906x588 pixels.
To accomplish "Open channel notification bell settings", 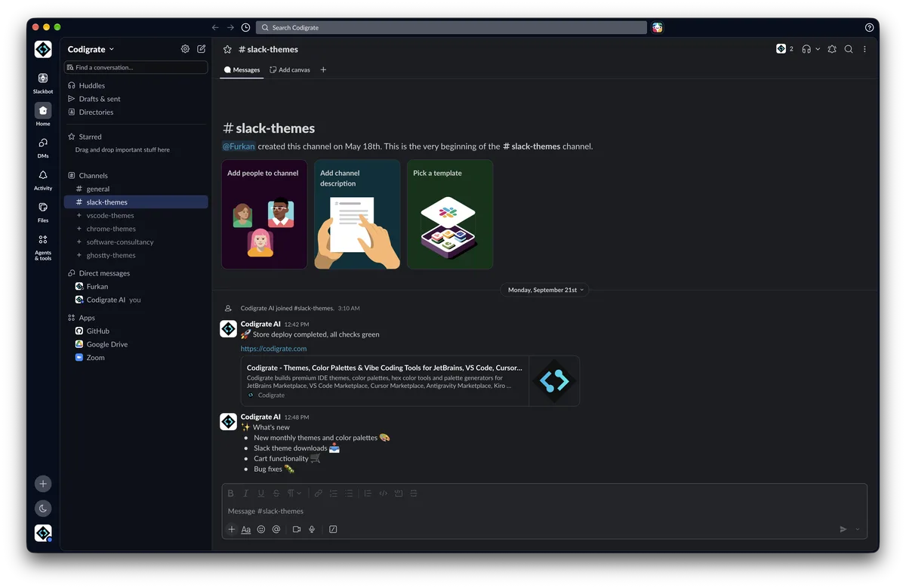I will tap(832, 49).
